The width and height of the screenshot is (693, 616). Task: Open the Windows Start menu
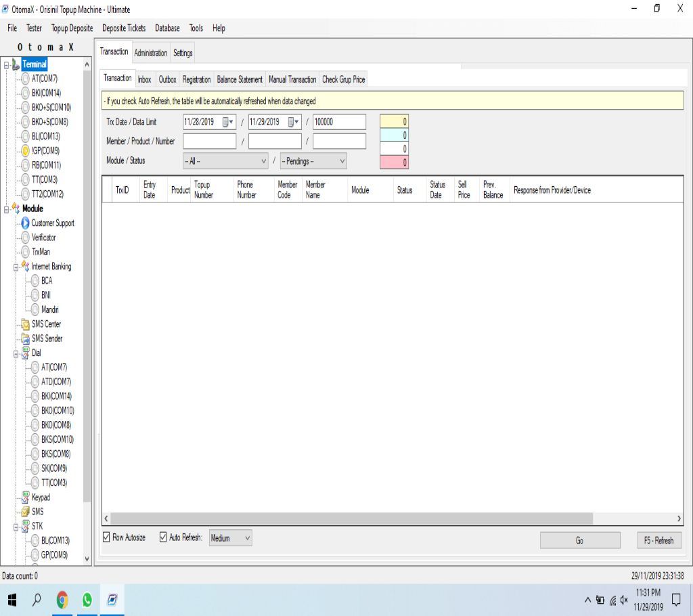click(x=12, y=600)
